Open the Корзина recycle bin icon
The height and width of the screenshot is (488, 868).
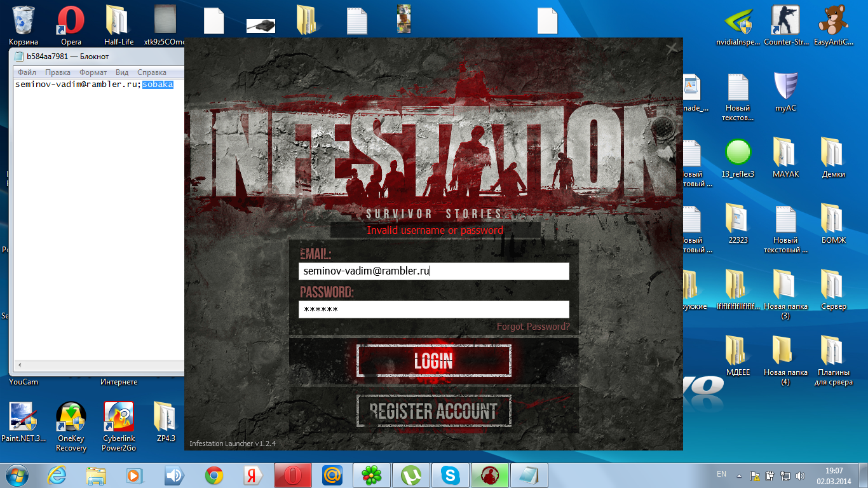24,25
